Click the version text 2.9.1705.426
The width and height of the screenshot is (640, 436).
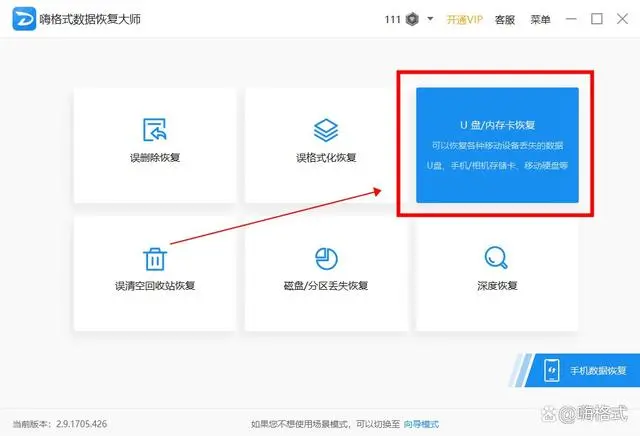82,424
